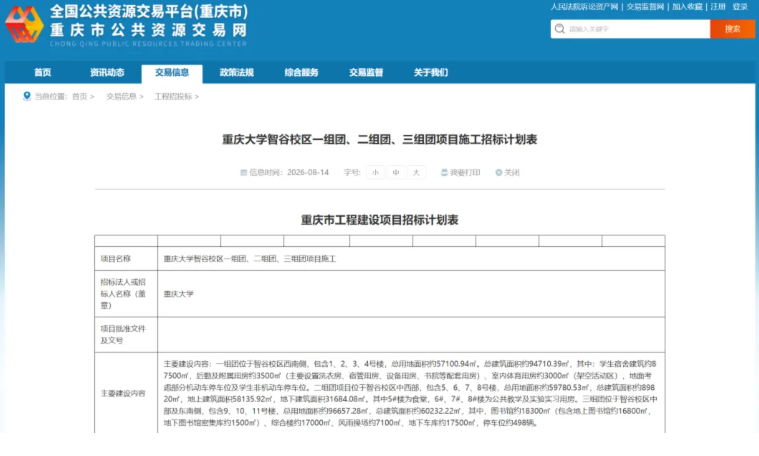The height and width of the screenshot is (456, 759).
Task: Click the 重庆市工程建设项目招标计划表 heading
Action: coord(380,220)
